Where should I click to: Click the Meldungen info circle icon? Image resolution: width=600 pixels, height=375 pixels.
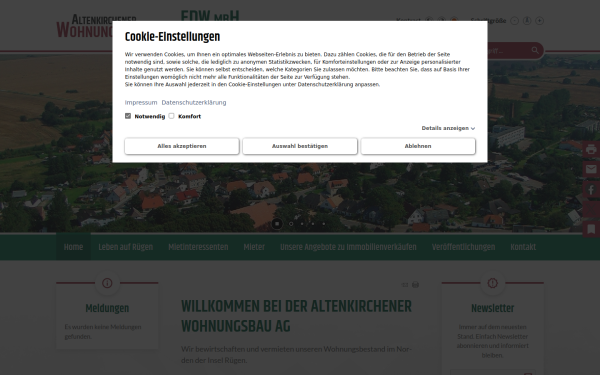pos(107,283)
